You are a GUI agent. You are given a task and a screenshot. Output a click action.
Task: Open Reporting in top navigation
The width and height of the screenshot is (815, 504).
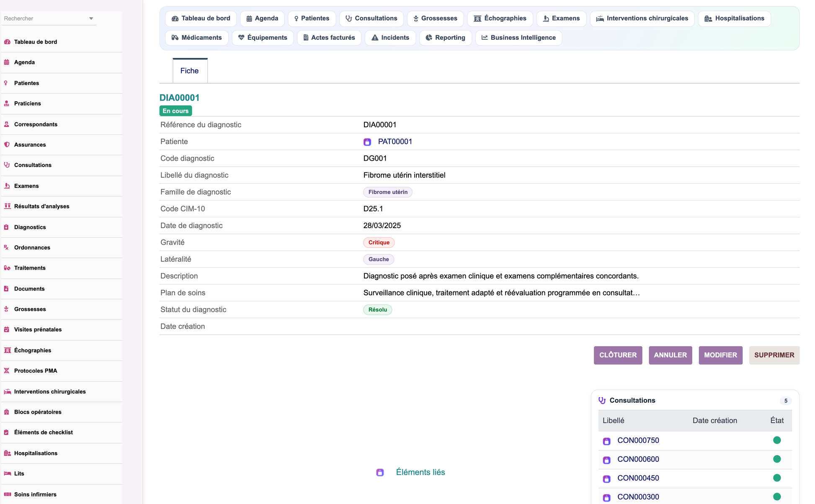(x=445, y=38)
